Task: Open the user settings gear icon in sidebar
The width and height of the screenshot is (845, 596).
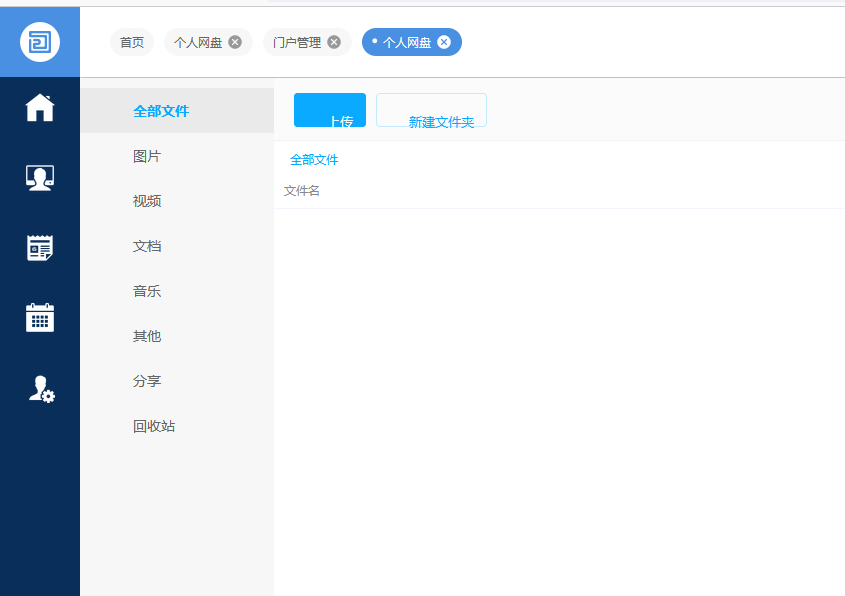Action: pos(41,389)
